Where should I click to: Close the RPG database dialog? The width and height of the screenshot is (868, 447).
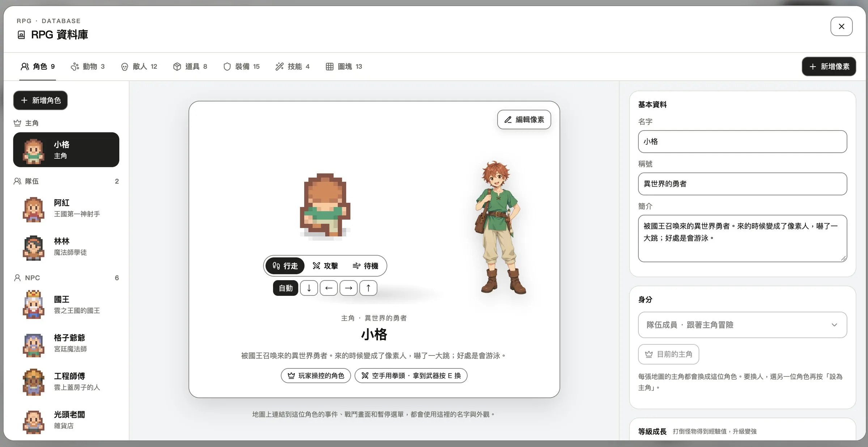(x=841, y=26)
